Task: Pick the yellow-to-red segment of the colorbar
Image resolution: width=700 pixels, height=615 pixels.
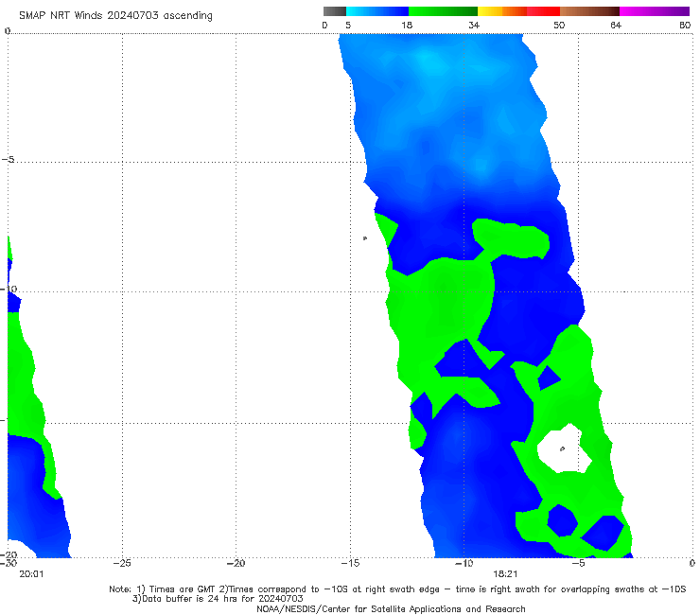Action: [x=518, y=11]
